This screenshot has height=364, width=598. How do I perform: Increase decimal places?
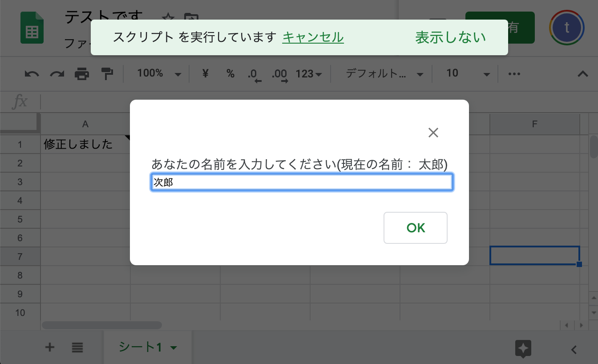(x=280, y=73)
